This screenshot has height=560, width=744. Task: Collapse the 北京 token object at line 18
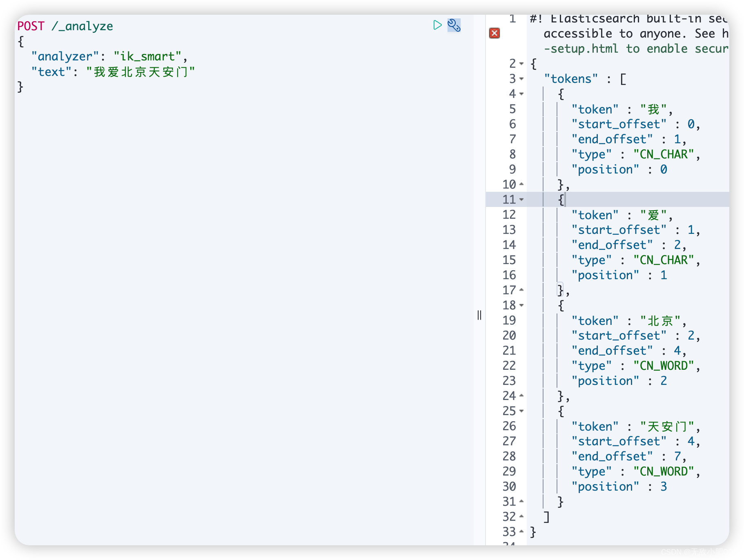521,305
